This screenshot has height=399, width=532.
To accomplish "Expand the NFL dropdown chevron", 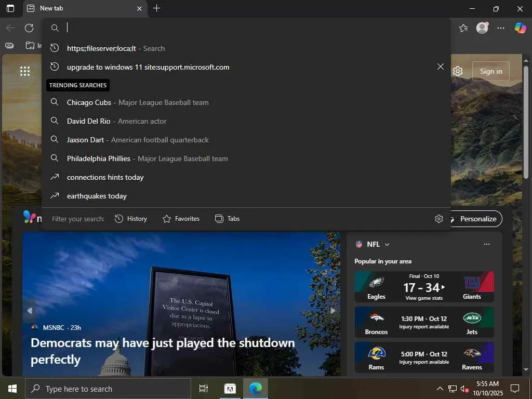I will pos(387,244).
